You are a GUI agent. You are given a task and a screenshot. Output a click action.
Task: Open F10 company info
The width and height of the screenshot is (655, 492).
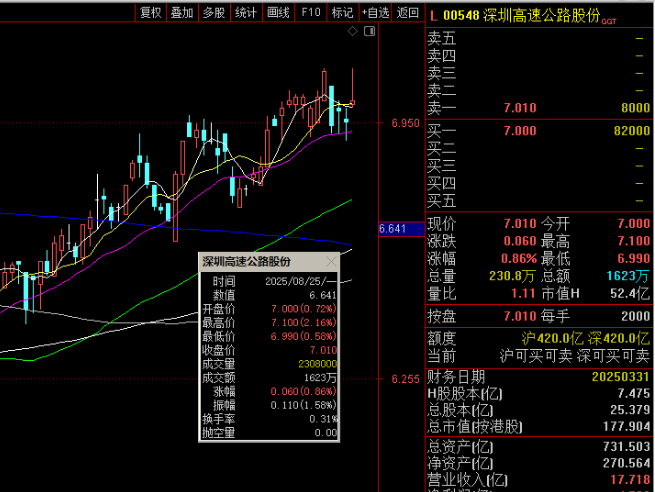[311, 13]
